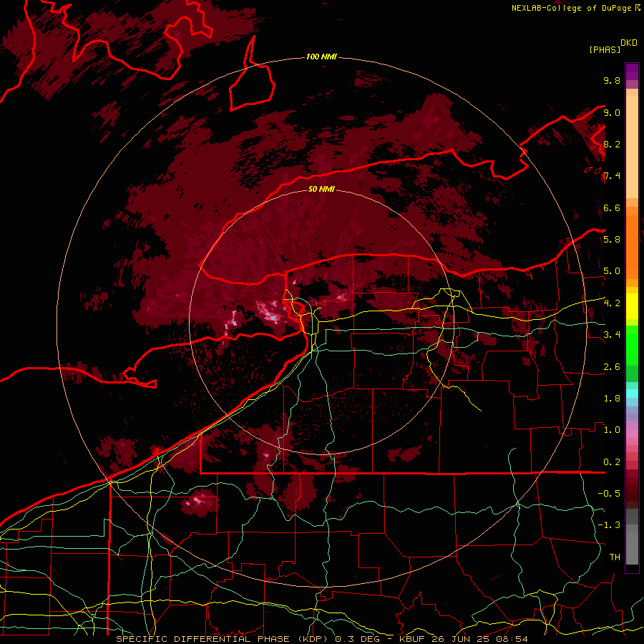Image resolution: width=644 pixels, height=644 pixels.
Task: Select the 1.0 scale value
Action: pyautogui.click(x=612, y=429)
